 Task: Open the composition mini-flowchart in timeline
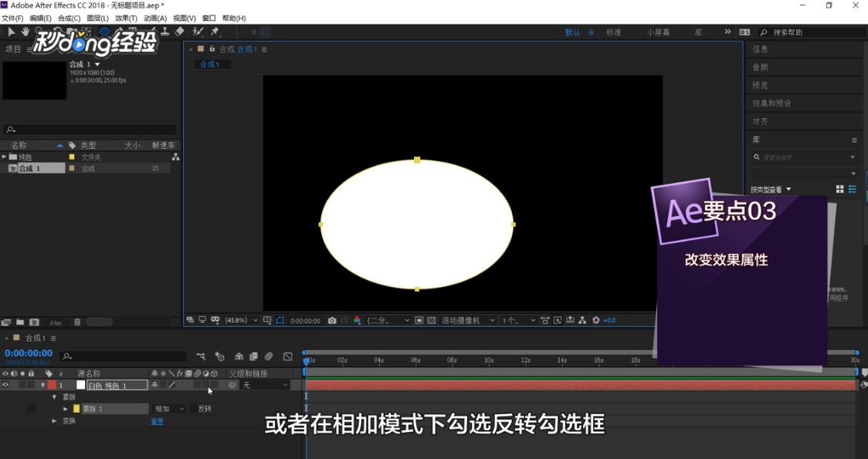coord(200,356)
